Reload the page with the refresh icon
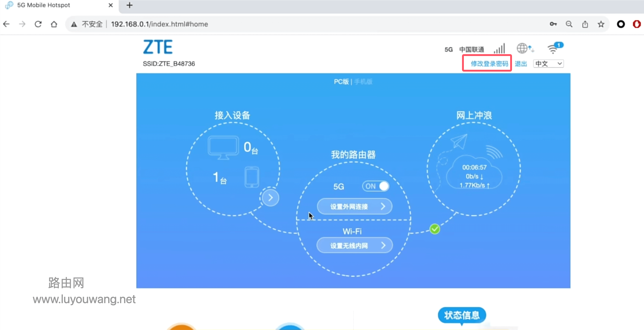 coord(38,24)
